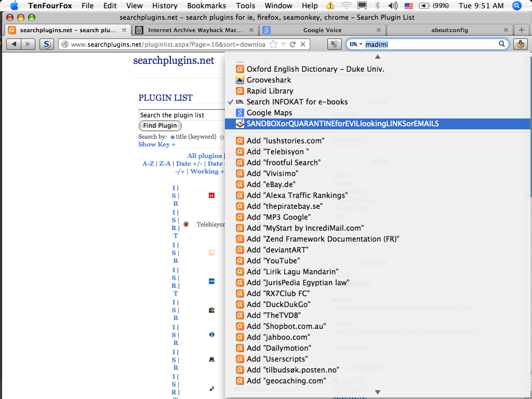Add the YouTube search plugin
Screen dimensions: 532x399
[378, 261]
